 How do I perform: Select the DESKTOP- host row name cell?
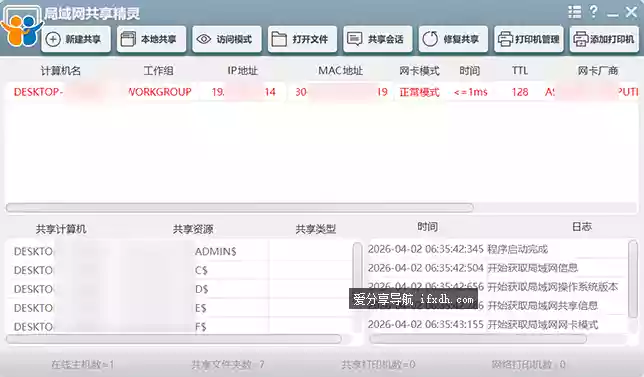[38, 92]
